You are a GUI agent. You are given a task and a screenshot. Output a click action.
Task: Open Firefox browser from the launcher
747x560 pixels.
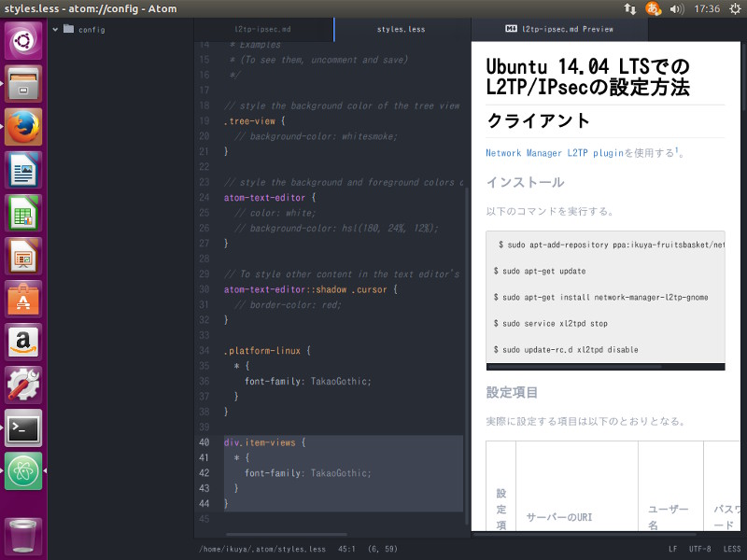[x=23, y=127]
